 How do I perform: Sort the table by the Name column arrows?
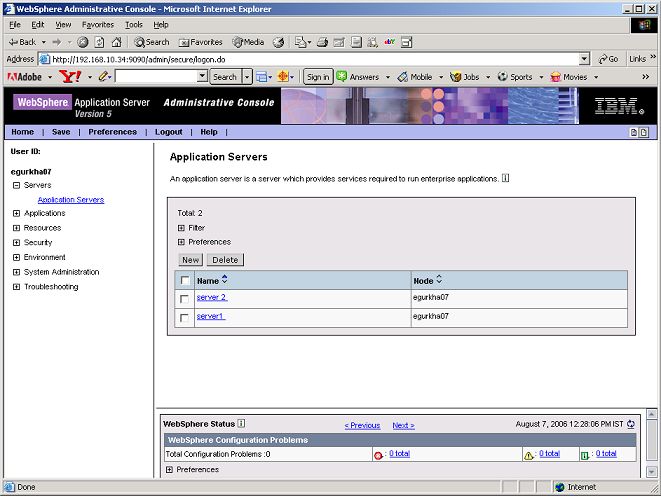tap(225, 279)
